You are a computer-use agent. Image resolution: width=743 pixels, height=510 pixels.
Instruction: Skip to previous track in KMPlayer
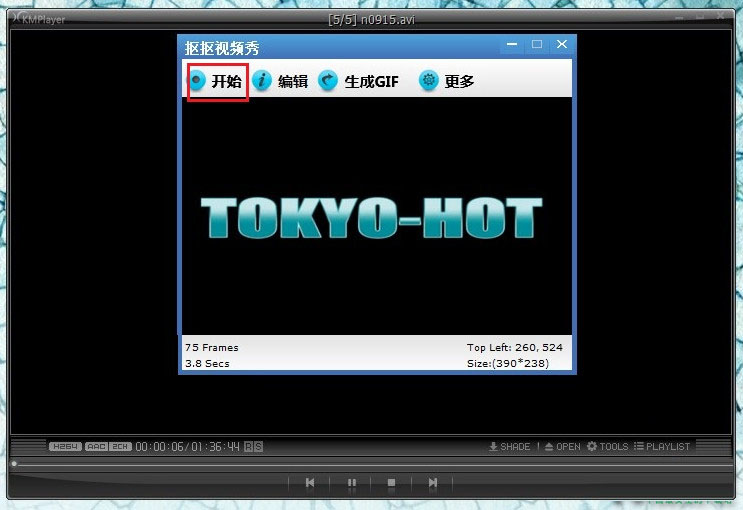click(310, 483)
